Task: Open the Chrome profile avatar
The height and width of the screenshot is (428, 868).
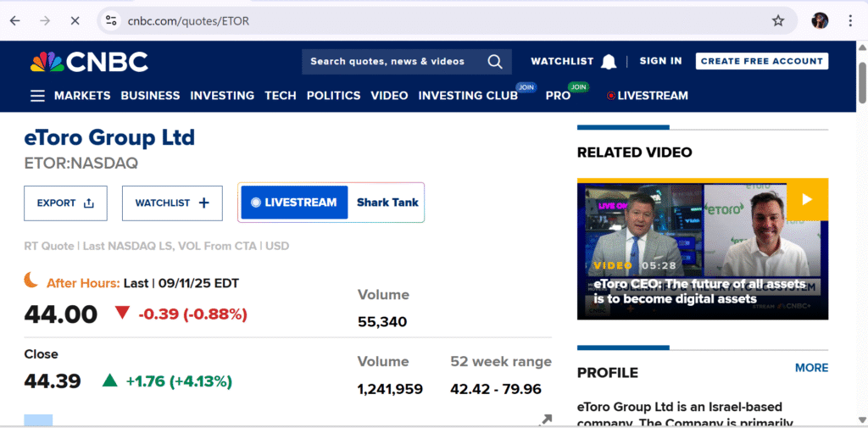Action: (820, 21)
